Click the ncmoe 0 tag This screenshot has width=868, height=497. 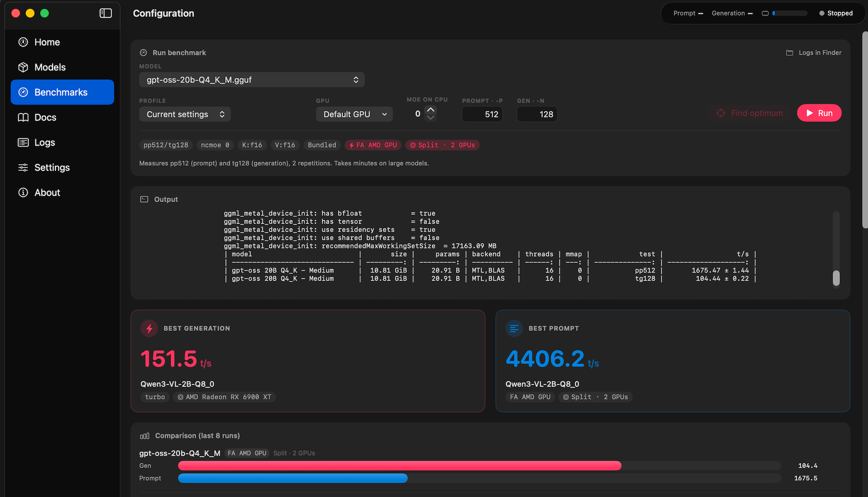215,145
